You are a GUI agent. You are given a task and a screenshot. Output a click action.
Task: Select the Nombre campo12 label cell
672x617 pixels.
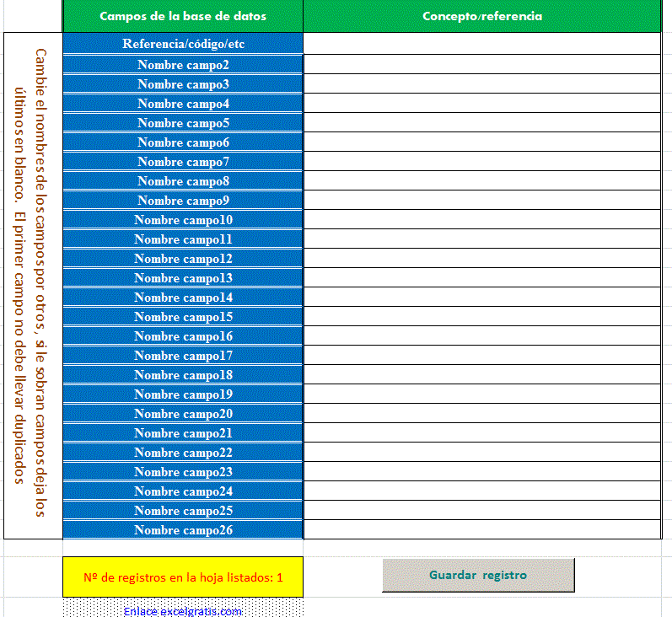(183, 258)
